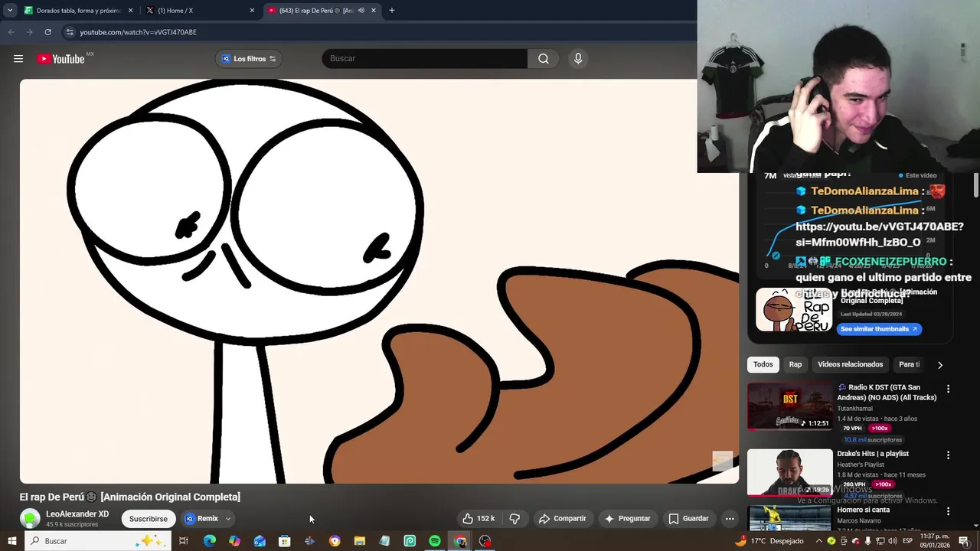Open the Los filtros extension button
980x551 pixels.
pos(249,59)
